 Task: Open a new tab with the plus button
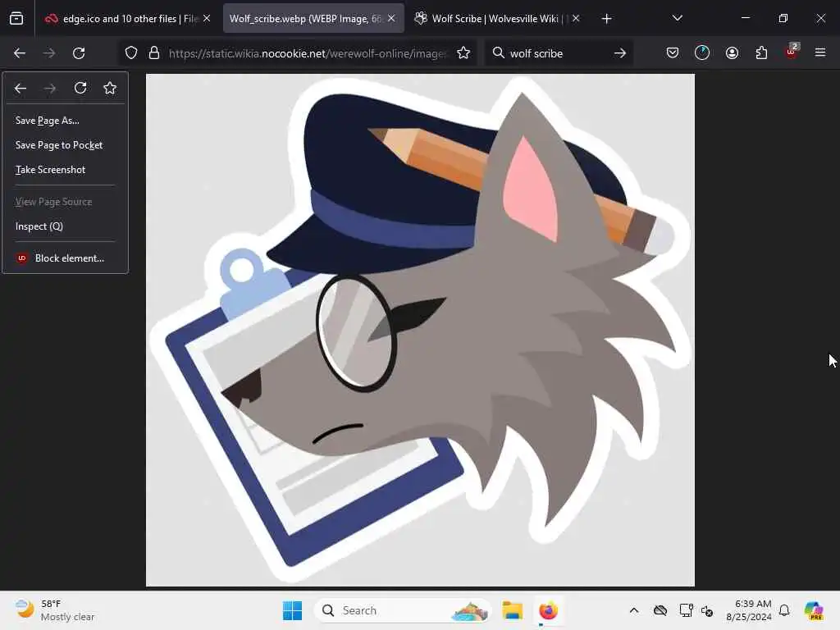606,19
